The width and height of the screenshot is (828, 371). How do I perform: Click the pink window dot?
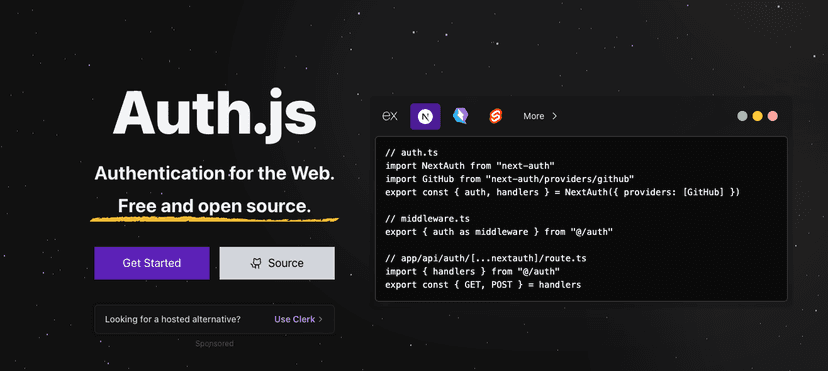click(773, 116)
